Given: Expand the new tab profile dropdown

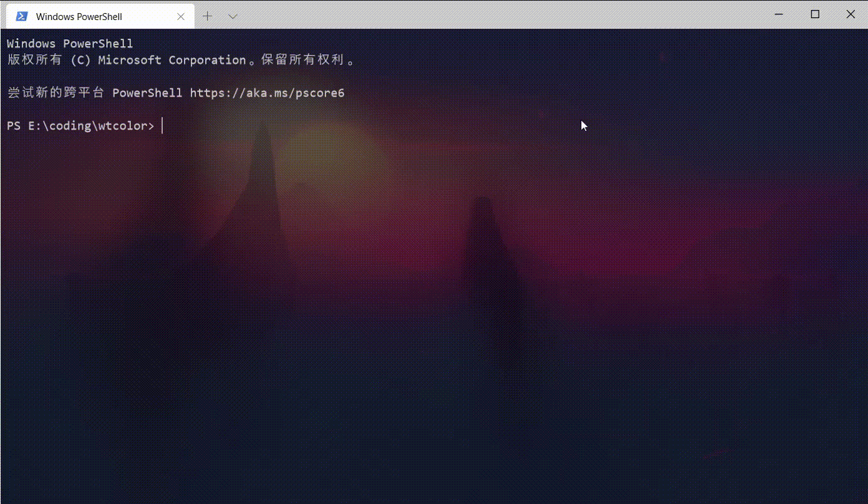Looking at the screenshot, I should tap(233, 17).
